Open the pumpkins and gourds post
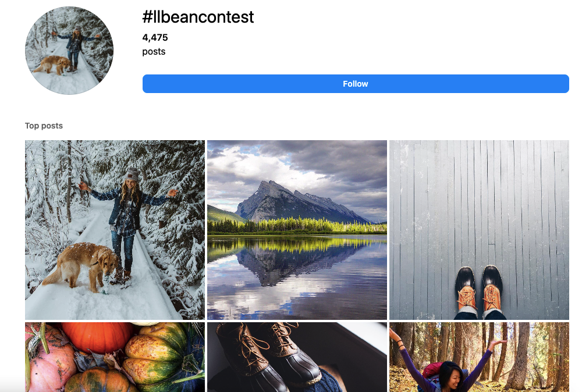 pyautogui.click(x=115, y=357)
